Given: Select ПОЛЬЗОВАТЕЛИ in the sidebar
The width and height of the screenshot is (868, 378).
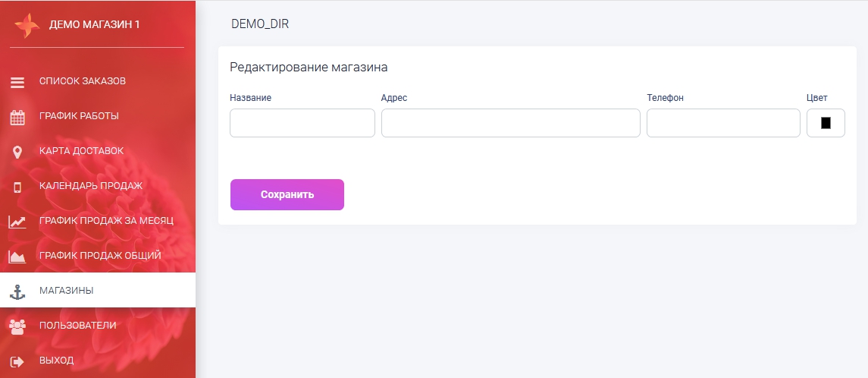Looking at the screenshot, I should pyautogui.click(x=77, y=326).
